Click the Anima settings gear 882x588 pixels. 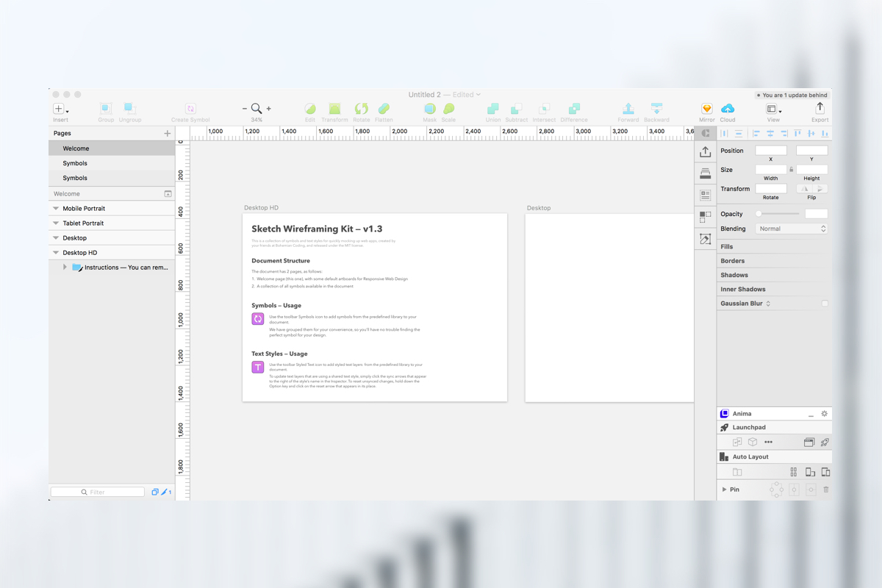tap(825, 414)
